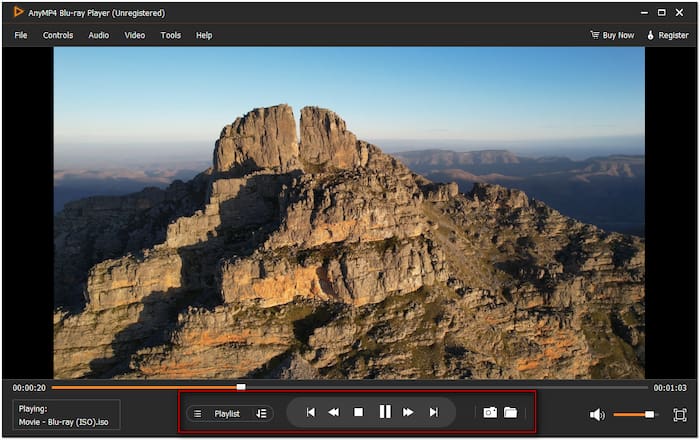Image resolution: width=700 pixels, height=440 pixels.
Task: Open the snapshot folder
Action: [510, 412]
